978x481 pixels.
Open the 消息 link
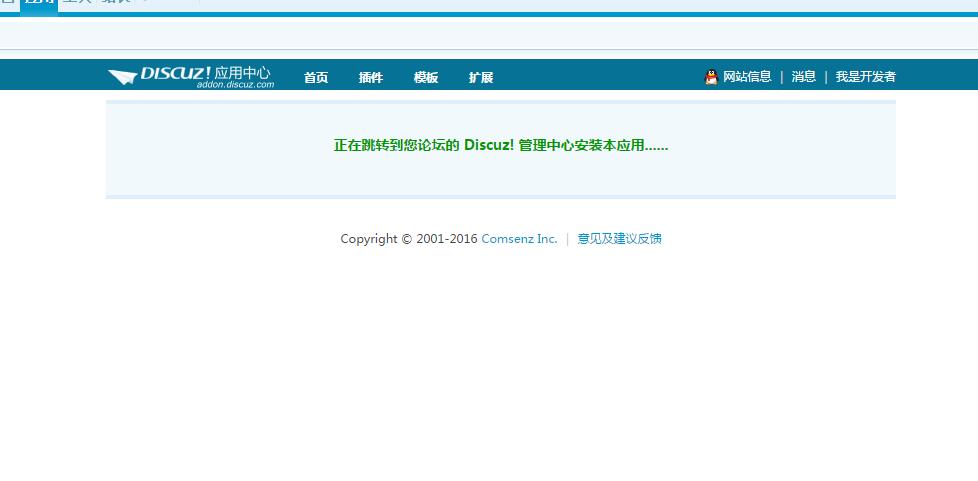pyautogui.click(x=803, y=77)
